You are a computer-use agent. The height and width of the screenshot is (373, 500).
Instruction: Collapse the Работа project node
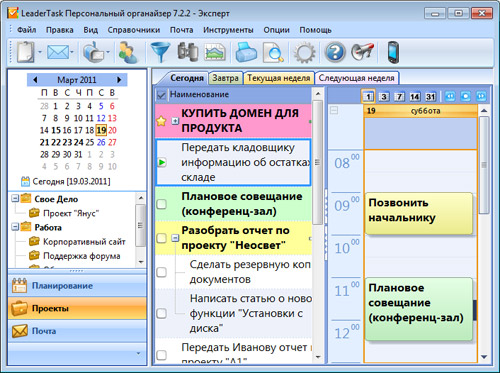point(15,227)
